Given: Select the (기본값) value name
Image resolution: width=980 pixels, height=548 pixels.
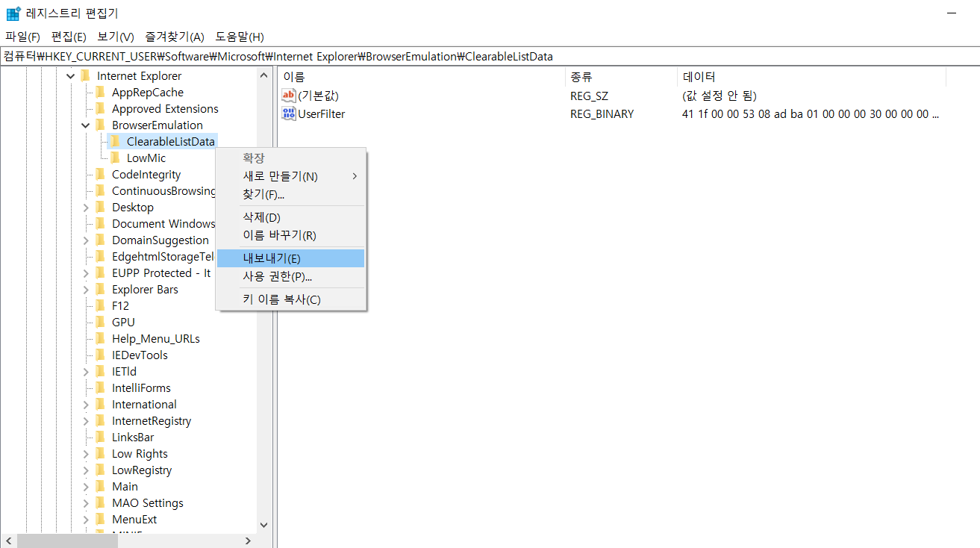Looking at the screenshot, I should click(x=319, y=96).
